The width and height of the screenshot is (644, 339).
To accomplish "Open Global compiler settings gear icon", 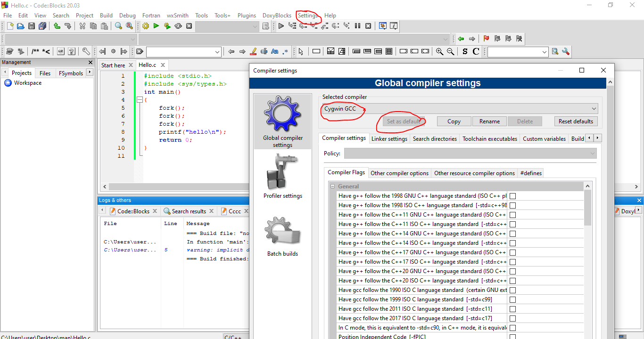I will 282,115.
